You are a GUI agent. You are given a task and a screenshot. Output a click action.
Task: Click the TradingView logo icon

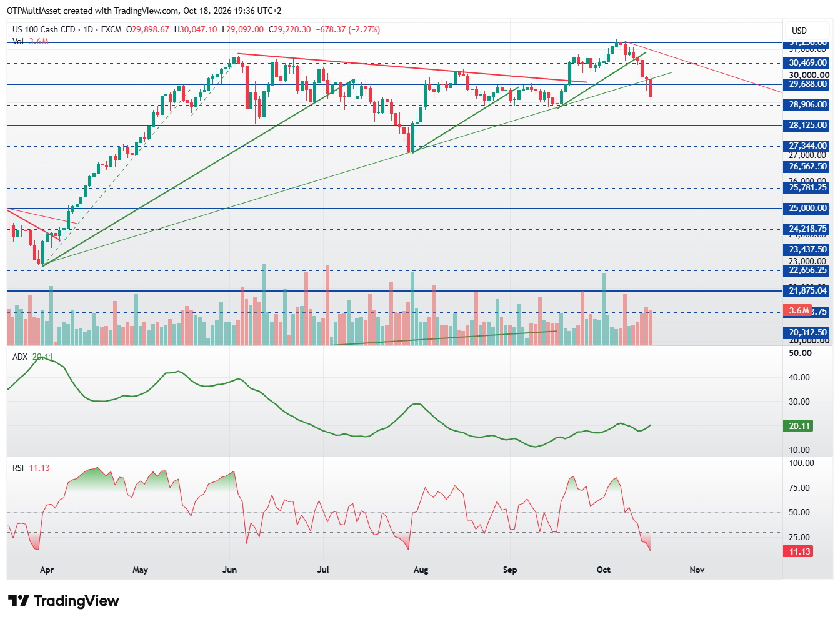(18, 601)
